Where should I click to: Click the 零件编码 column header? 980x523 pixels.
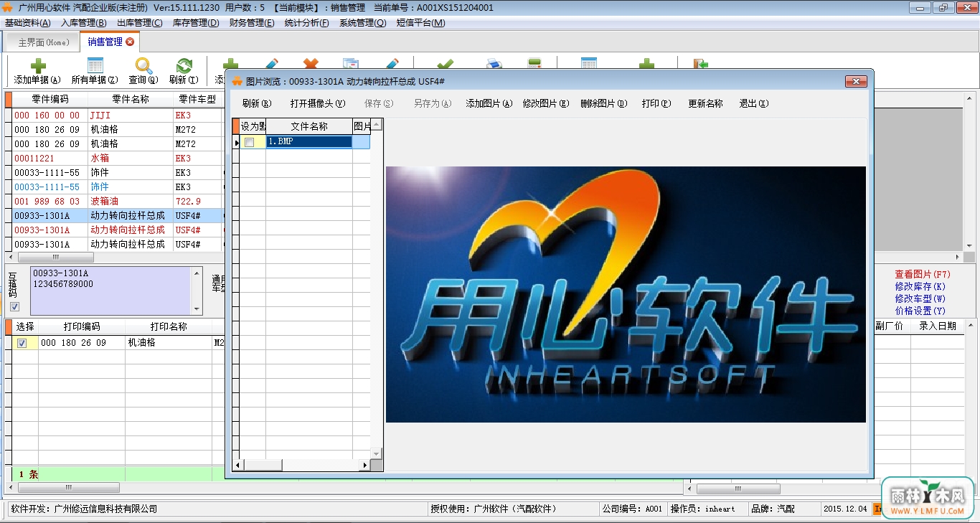[x=50, y=99]
